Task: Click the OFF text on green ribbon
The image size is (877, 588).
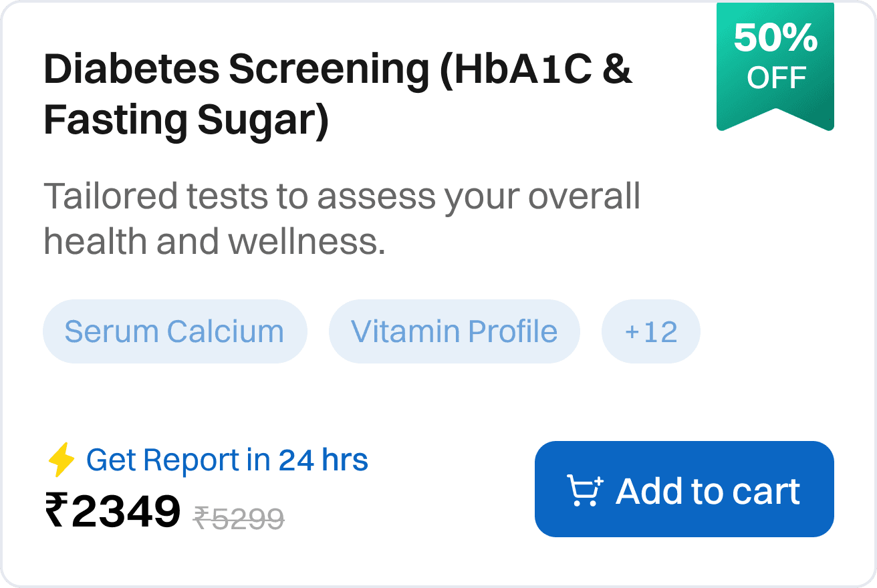Action: pyautogui.click(x=777, y=78)
